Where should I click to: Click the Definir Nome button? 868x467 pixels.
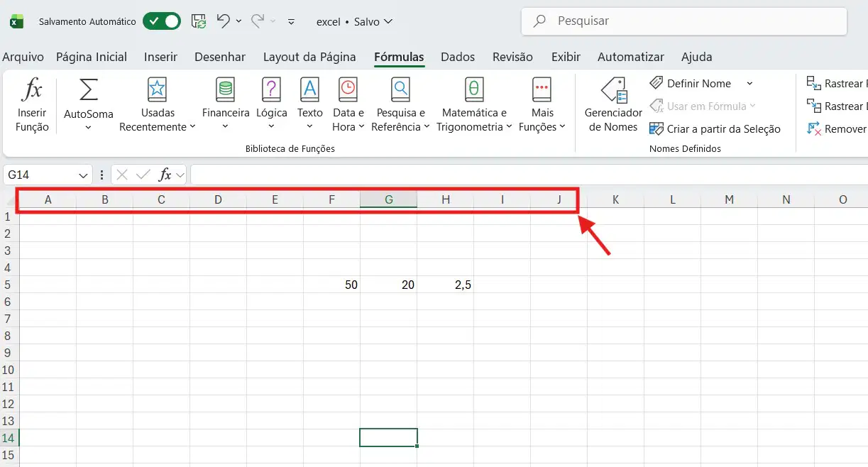(691, 84)
